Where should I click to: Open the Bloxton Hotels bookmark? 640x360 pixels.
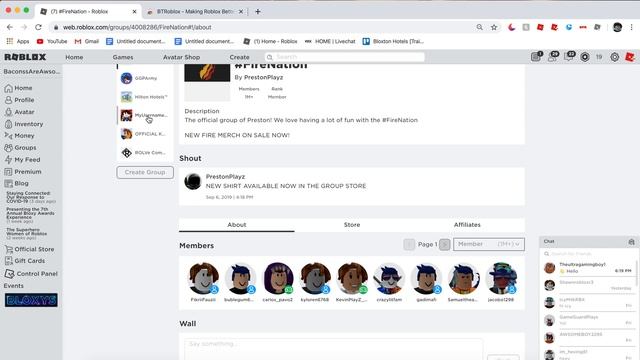pyautogui.click(x=393, y=41)
